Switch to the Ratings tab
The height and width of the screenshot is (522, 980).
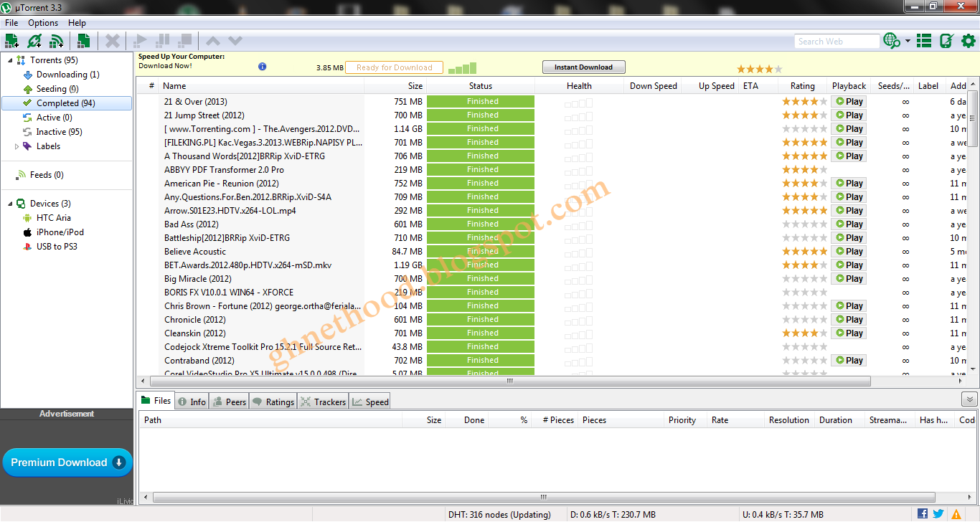point(273,402)
